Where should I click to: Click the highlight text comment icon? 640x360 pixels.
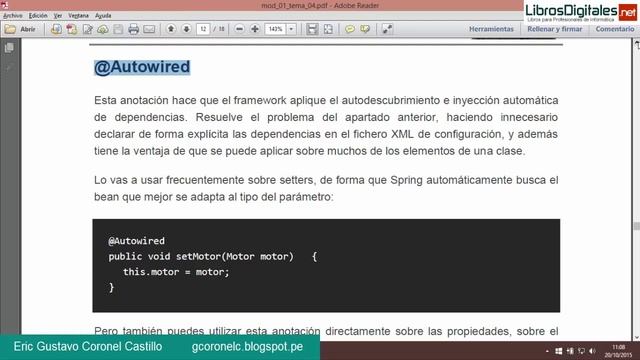pos(365,29)
